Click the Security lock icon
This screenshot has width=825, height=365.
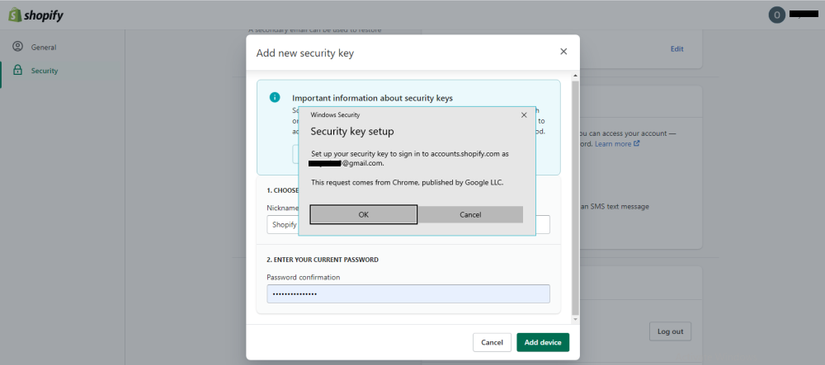(18, 70)
